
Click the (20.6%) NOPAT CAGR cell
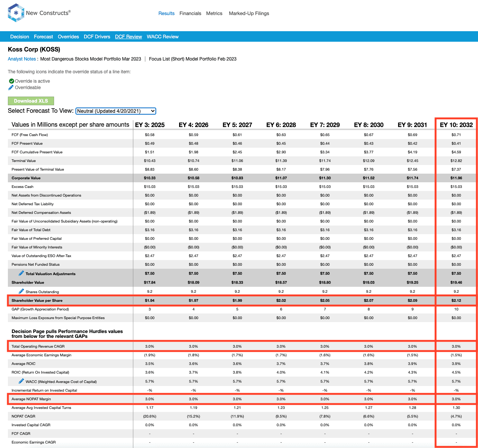(x=150, y=416)
